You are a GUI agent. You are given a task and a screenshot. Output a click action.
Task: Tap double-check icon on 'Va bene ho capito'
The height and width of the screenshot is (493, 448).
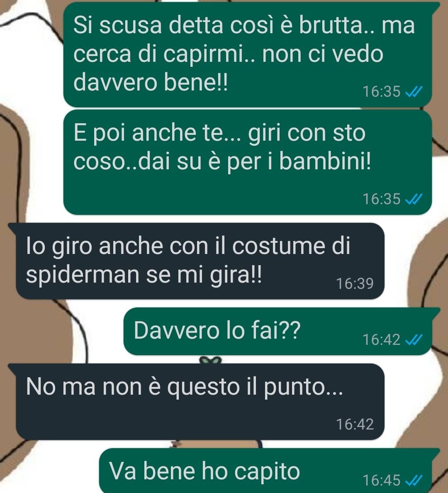[414, 480]
